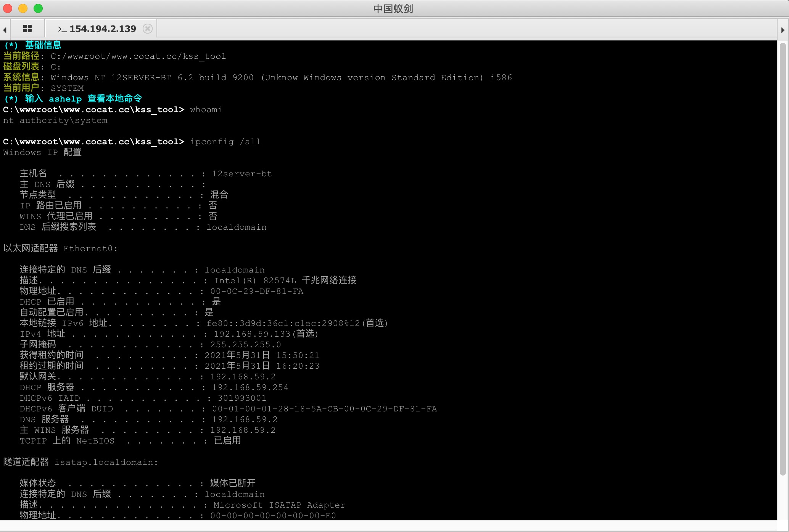This screenshot has width=789, height=532.
Task: Click the lease obtained time 15:50:21
Action: (298, 356)
